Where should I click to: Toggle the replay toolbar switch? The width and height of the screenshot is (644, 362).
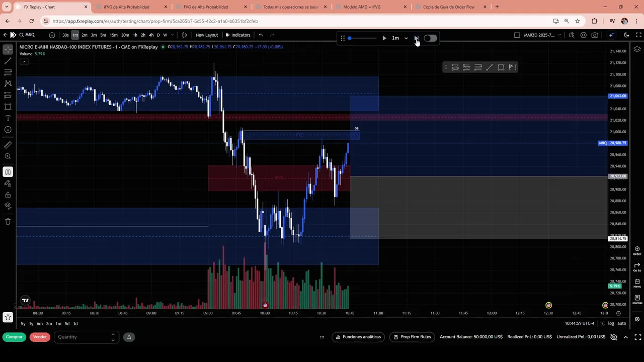pos(430,38)
